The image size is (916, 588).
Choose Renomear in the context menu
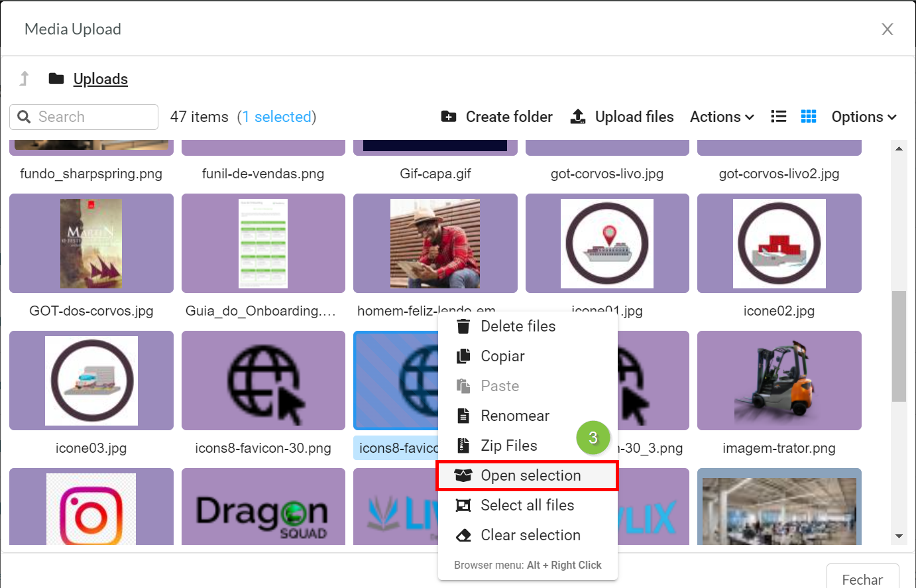(x=515, y=416)
